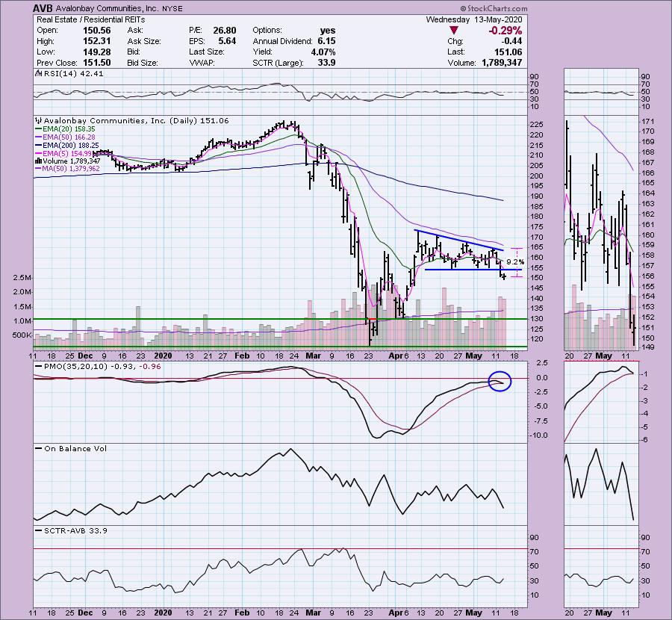Click the 9.2% measurement annotation

pos(515,262)
